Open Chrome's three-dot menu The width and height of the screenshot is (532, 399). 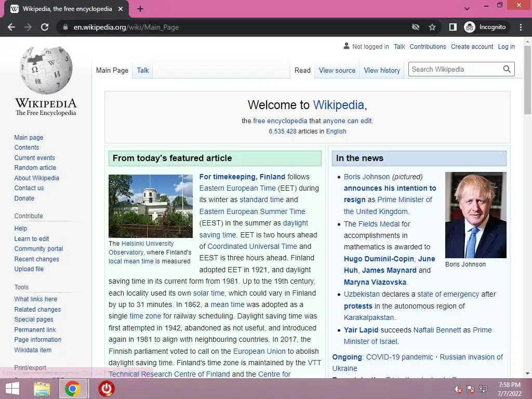point(521,27)
